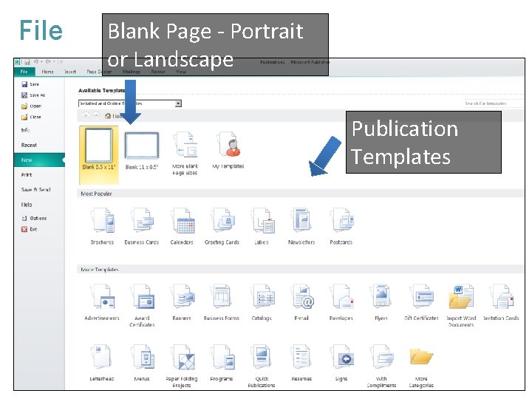Open the Award Certificates templates
The height and width of the screenshot is (399, 532).
(x=142, y=305)
